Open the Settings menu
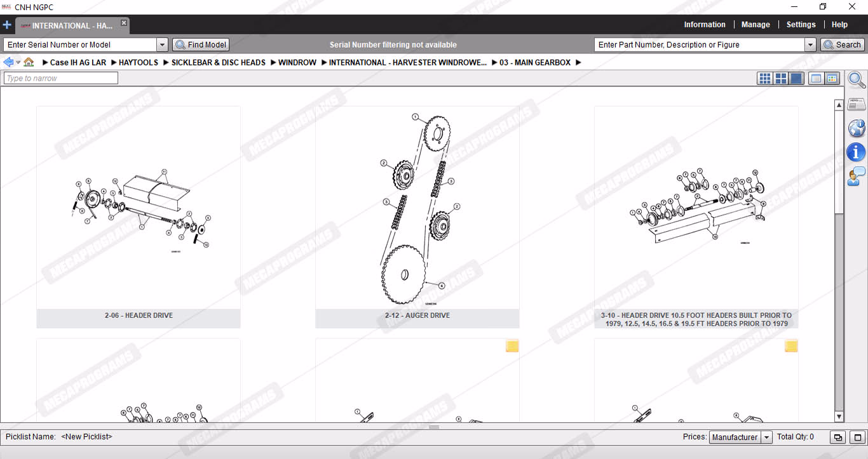 [x=801, y=25]
